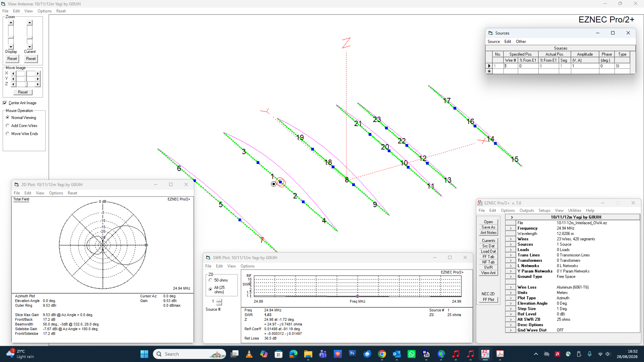
Task: Expand the Plot Type row arrow
Action: (511, 298)
